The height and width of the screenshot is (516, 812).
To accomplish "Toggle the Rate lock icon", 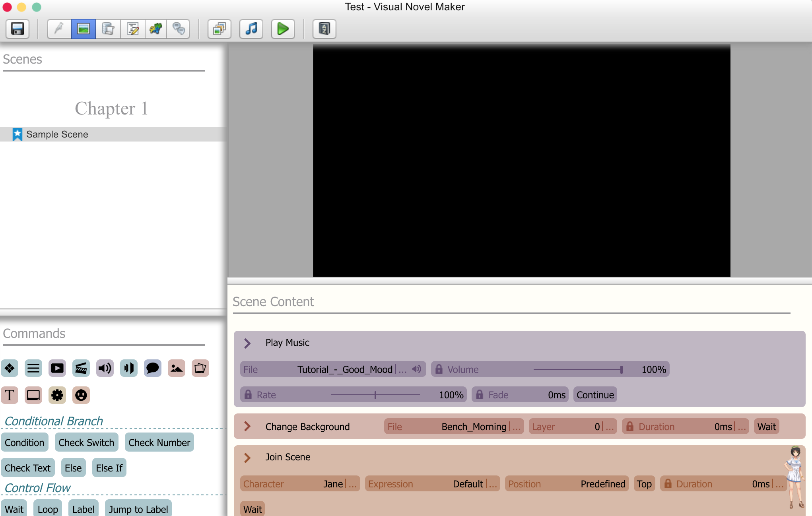I will (248, 395).
